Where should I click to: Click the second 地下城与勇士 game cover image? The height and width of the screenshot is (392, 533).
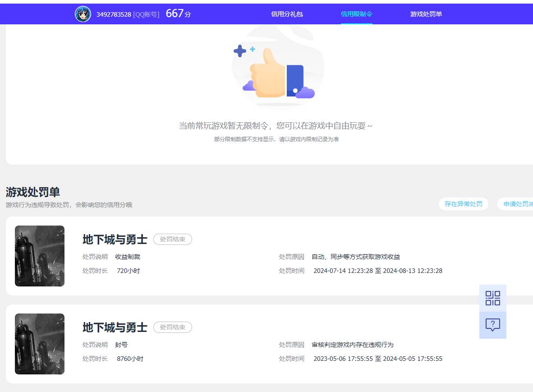39,344
